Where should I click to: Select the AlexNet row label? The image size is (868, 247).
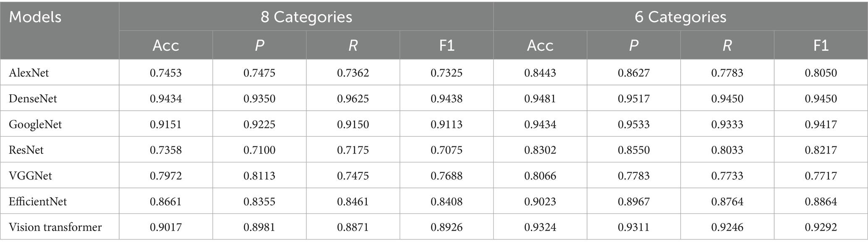pos(29,73)
